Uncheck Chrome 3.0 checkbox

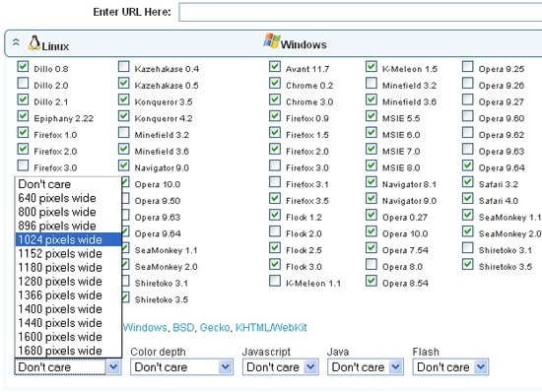click(275, 99)
